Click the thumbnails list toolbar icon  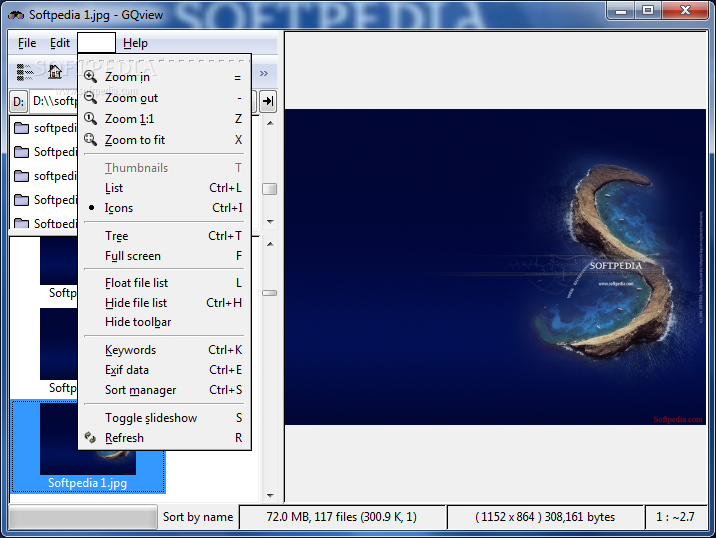25,72
